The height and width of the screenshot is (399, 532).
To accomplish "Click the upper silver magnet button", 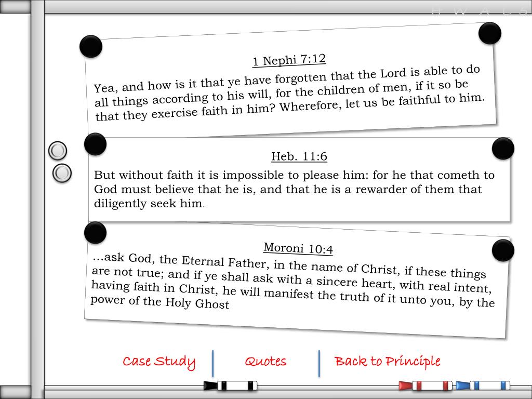I will click(x=58, y=151).
